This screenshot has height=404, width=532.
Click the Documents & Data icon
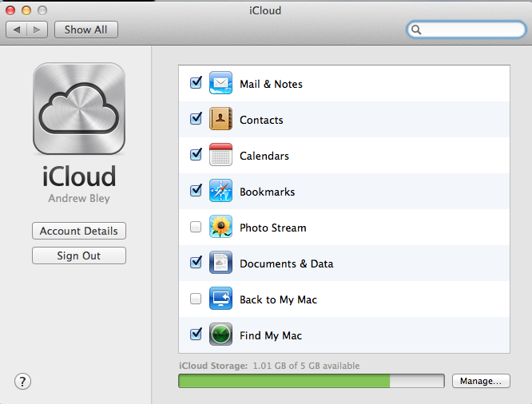point(220,263)
